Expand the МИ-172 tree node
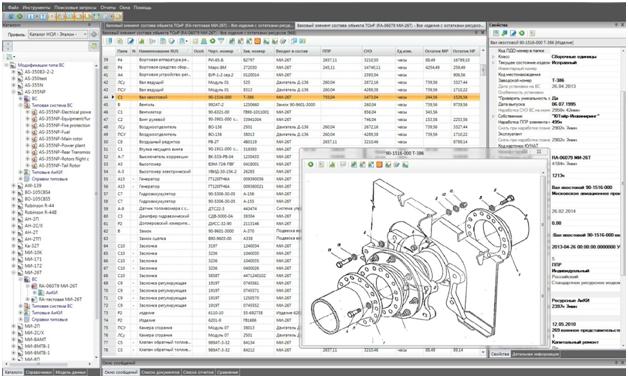This screenshot has height=378, width=628. click(13, 266)
